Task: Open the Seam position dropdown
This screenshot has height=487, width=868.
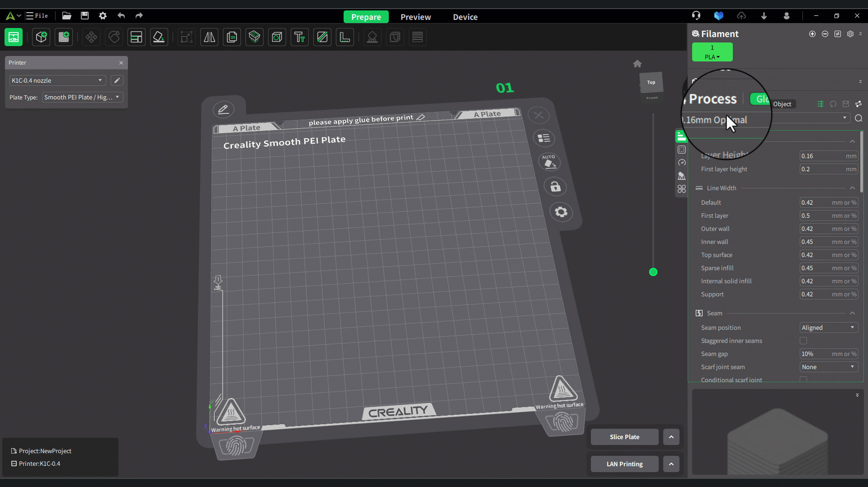Action: click(828, 328)
